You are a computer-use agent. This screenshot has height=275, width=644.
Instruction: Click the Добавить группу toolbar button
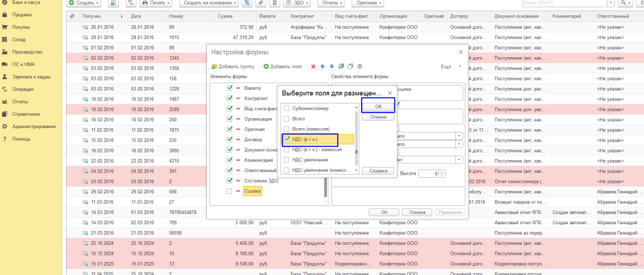233,66
